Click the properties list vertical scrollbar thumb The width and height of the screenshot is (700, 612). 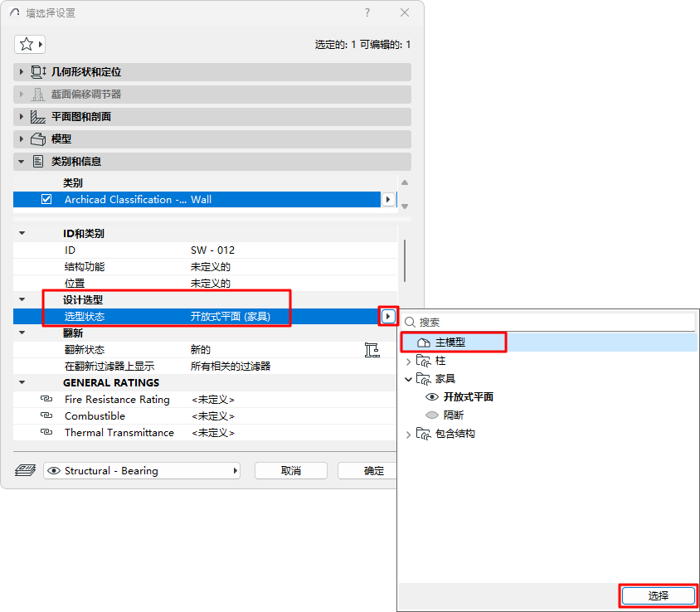tap(405, 260)
